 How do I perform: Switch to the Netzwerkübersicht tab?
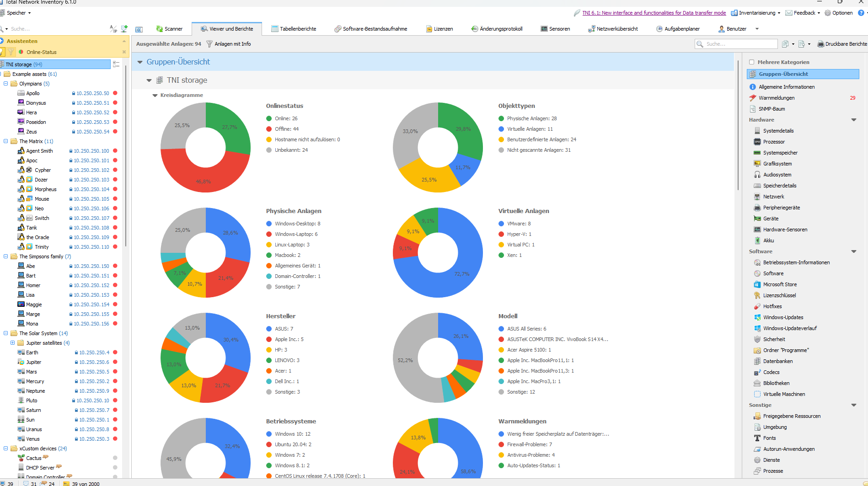point(613,29)
